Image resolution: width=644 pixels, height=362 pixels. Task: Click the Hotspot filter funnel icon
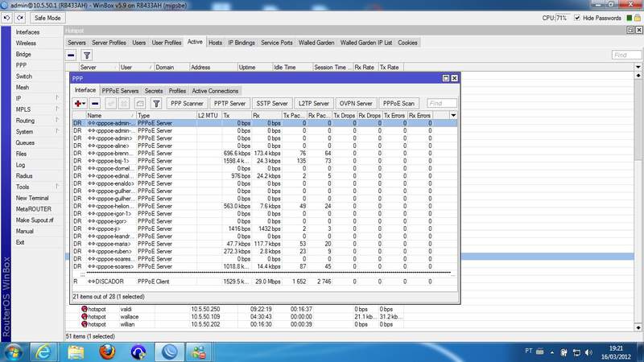(x=87, y=56)
